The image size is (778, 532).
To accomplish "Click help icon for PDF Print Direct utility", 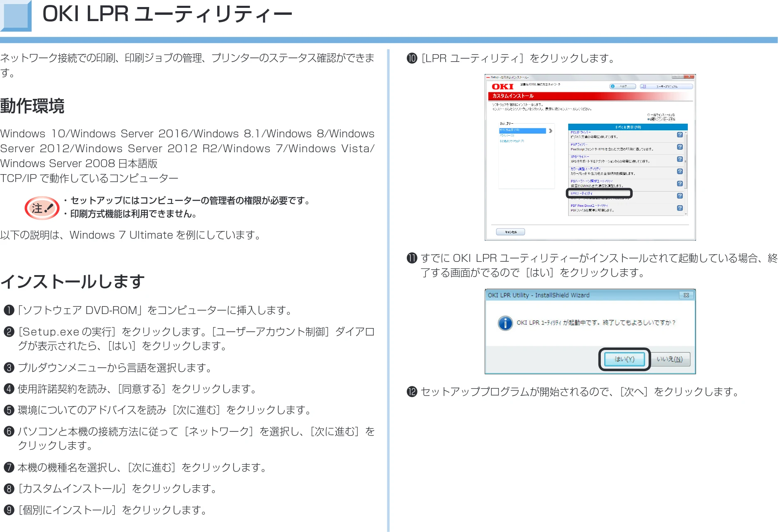I will coord(680,208).
